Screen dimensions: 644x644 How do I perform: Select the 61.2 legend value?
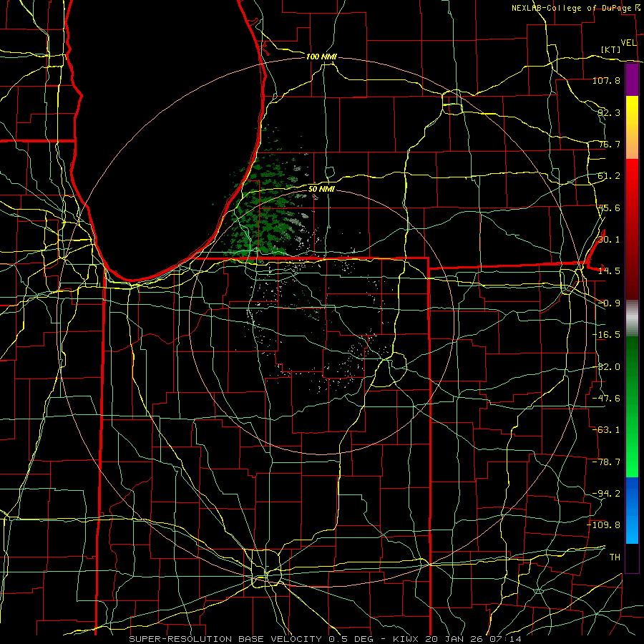pos(609,176)
